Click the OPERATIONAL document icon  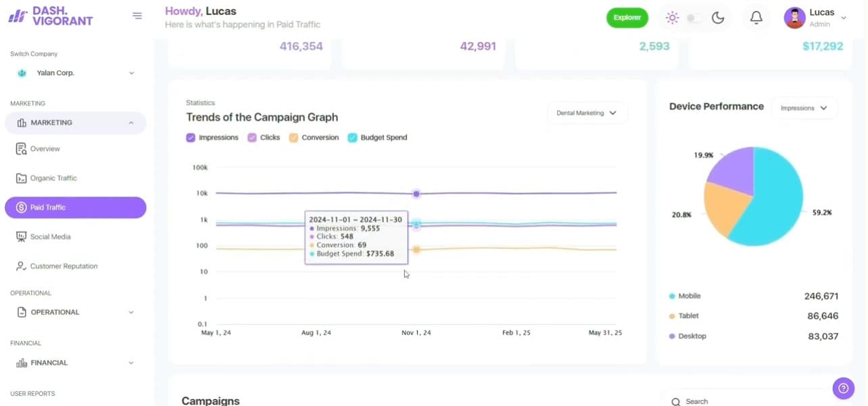pyautogui.click(x=22, y=313)
